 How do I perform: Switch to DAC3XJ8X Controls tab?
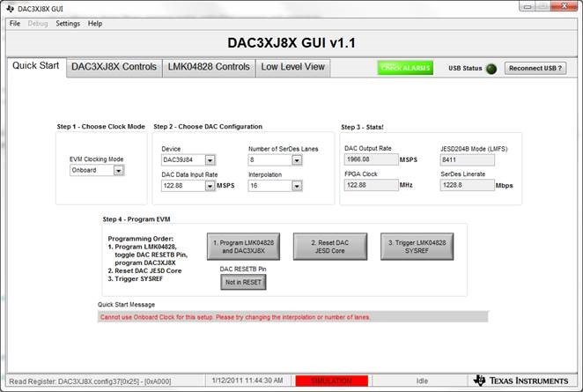point(114,67)
